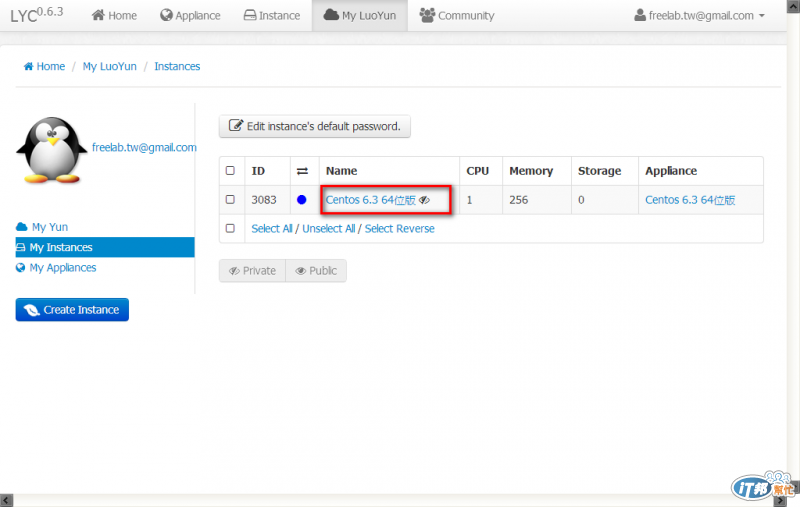Click the globe icon in the Appliance tab

(x=166, y=15)
